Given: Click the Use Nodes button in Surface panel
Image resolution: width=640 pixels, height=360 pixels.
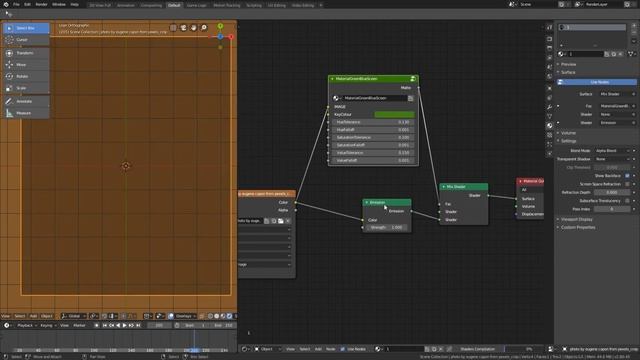Looking at the screenshot, I should tap(596, 82).
